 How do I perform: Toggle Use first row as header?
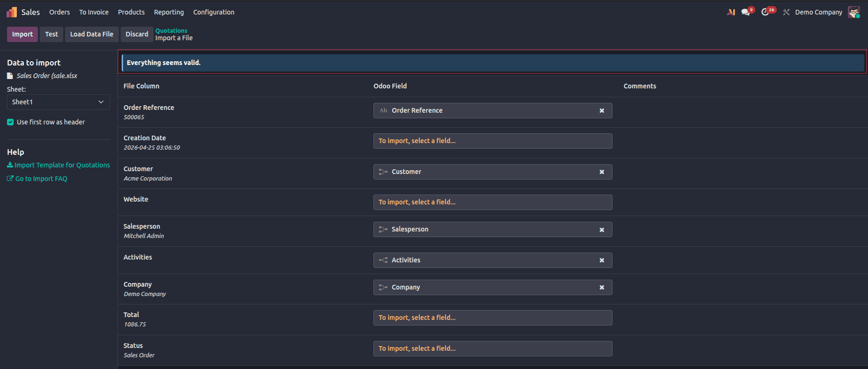pos(10,122)
